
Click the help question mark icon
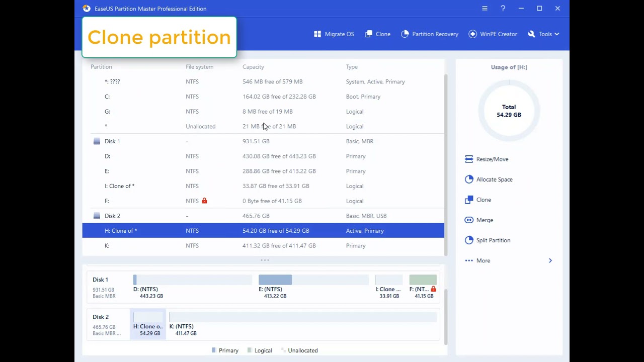503,9
